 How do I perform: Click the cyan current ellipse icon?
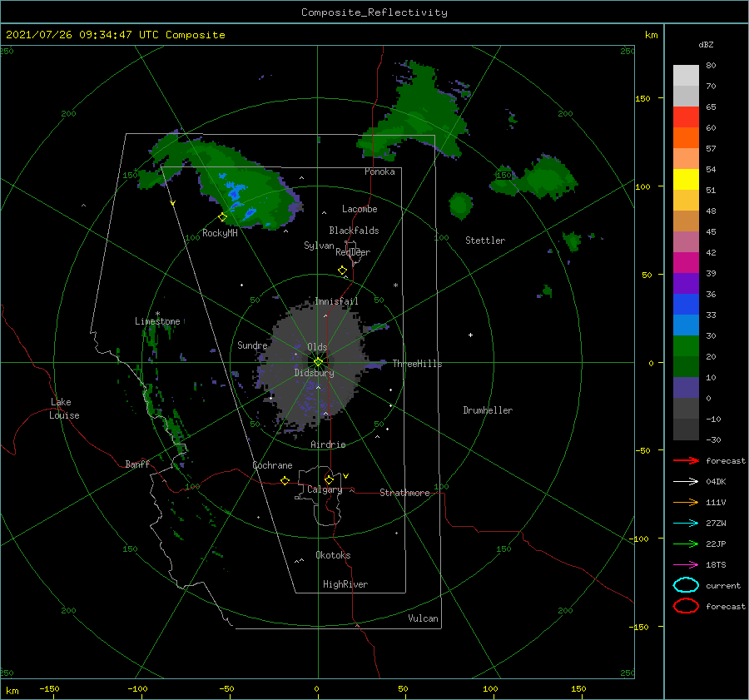pos(686,585)
